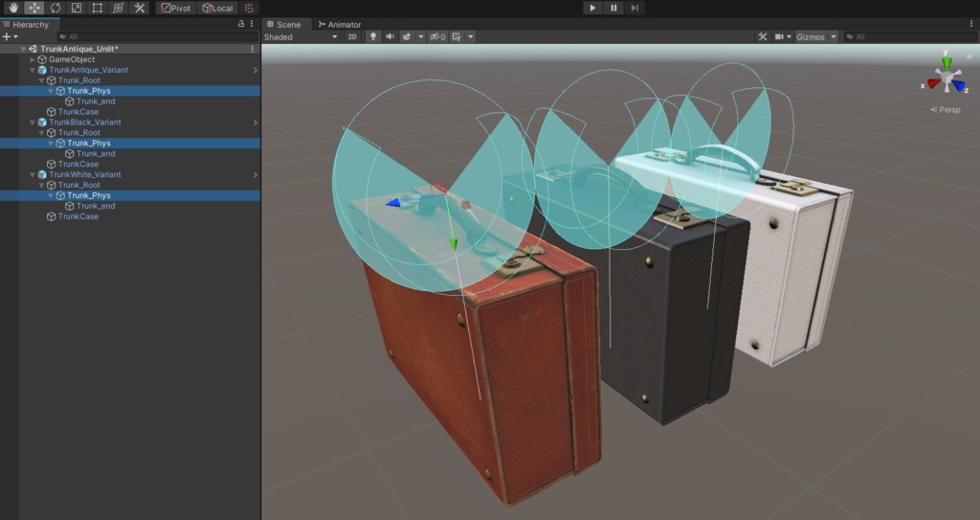This screenshot has width=980, height=520.
Task: Toggle Local handle rotation button
Action: pos(217,8)
